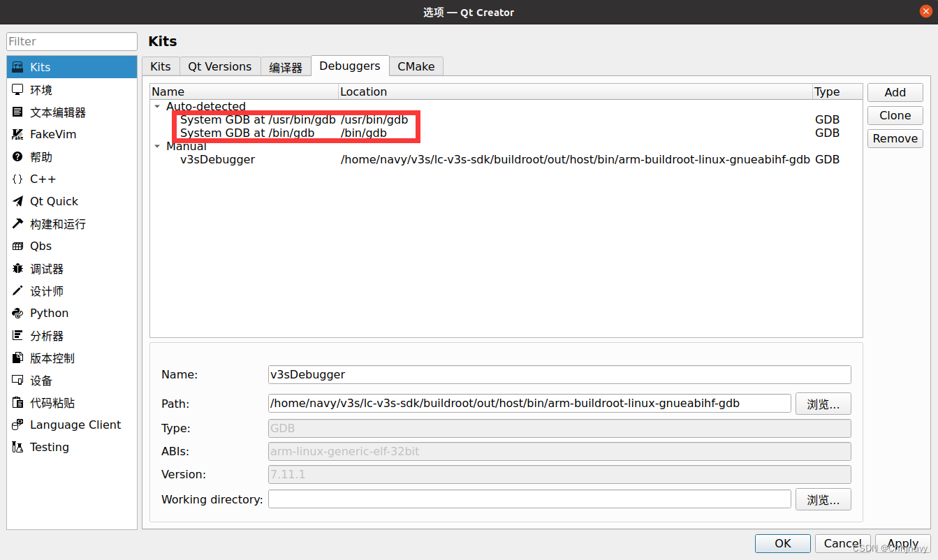Select System GDB at /usr/bin/gdb row
The height and width of the screenshot is (560, 938).
click(x=506, y=119)
